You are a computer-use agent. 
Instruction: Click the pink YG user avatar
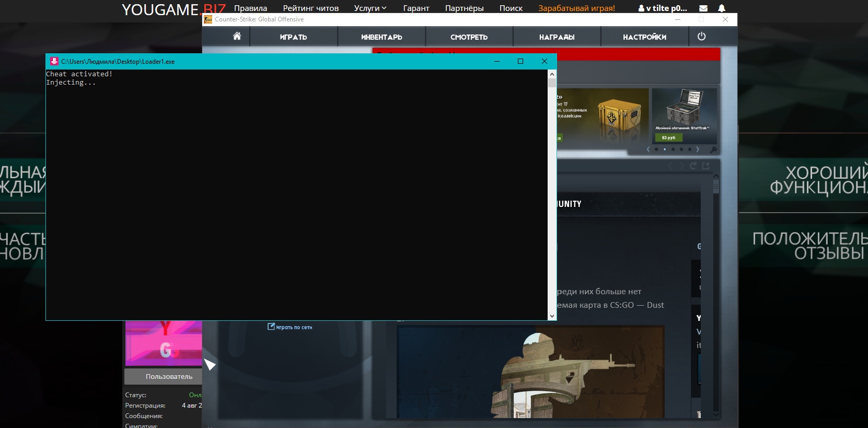click(x=164, y=343)
